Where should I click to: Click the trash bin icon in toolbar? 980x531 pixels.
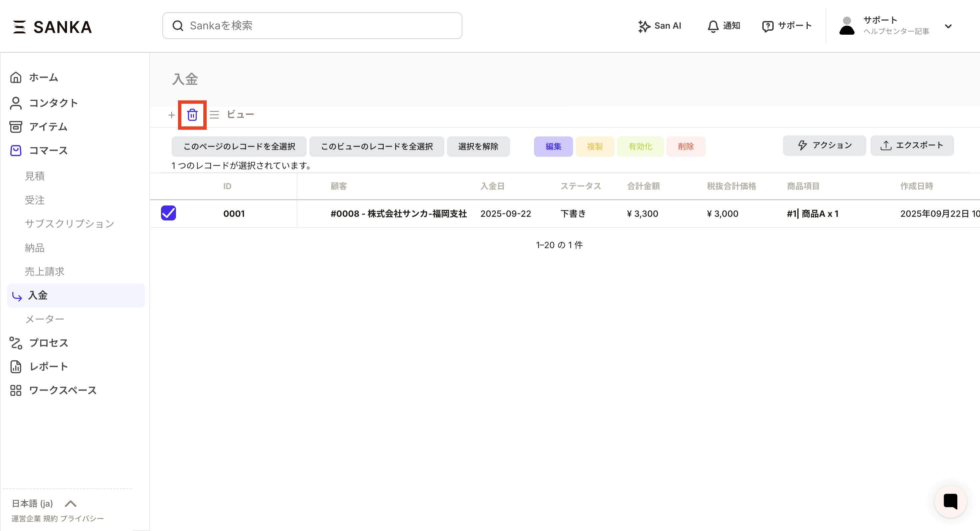[192, 115]
